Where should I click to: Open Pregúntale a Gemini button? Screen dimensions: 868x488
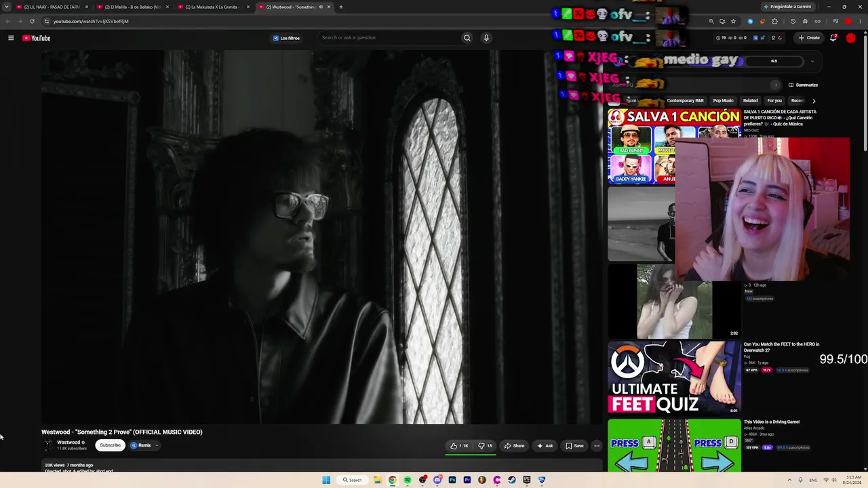click(x=787, y=7)
